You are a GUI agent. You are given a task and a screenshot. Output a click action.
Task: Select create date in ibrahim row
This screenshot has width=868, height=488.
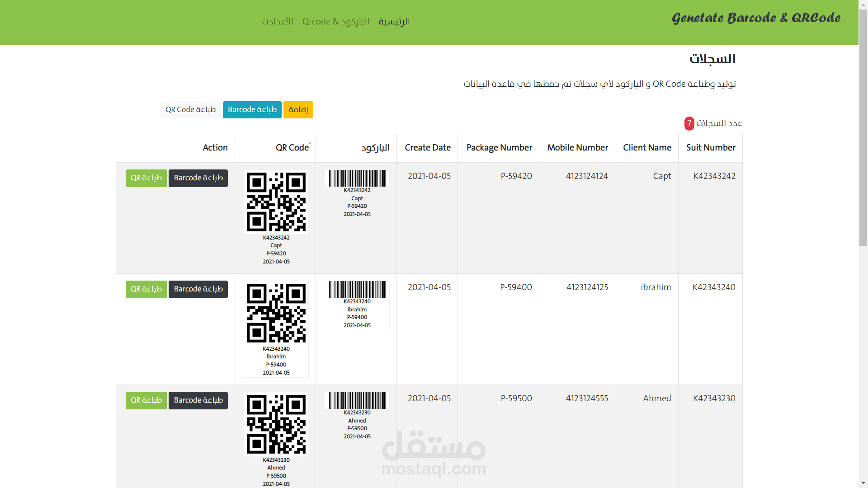click(429, 287)
